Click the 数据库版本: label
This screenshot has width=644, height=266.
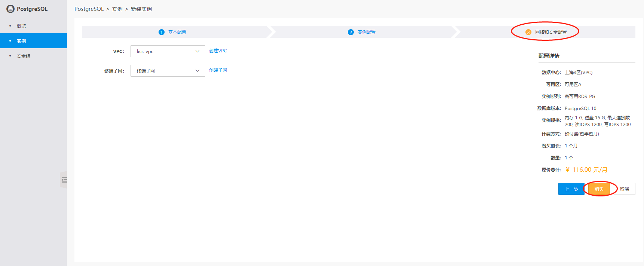[549, 108]
